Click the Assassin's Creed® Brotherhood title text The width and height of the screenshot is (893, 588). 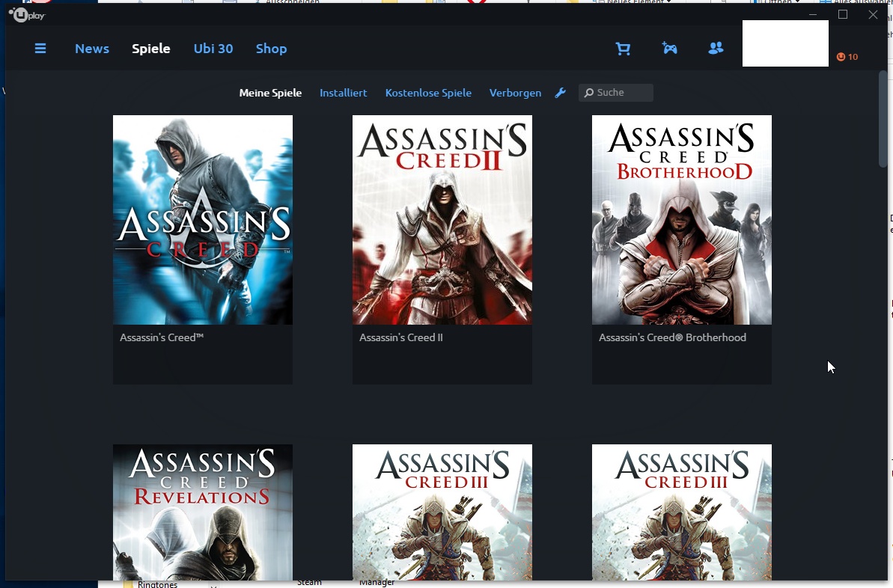(672, 337)
